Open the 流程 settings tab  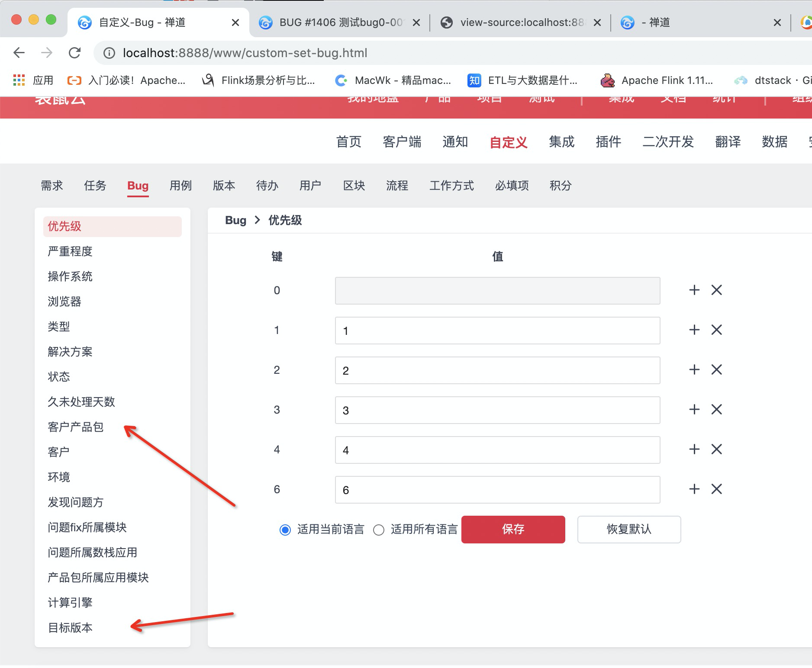pos(397,186)
